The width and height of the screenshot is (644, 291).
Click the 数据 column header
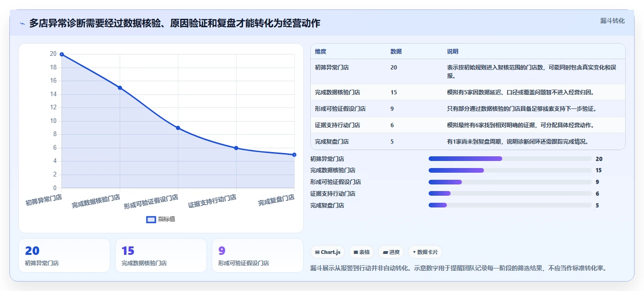[x=396, y=52]
